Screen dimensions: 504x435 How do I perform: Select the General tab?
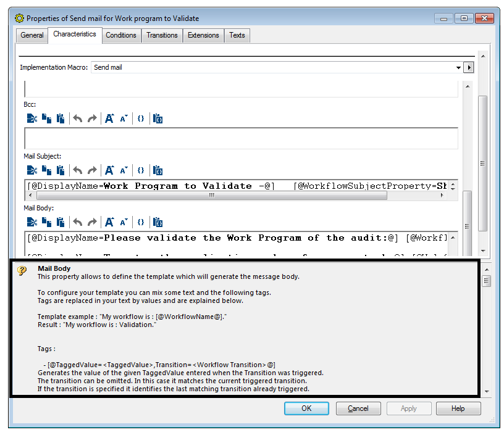(x=32, y=35)
